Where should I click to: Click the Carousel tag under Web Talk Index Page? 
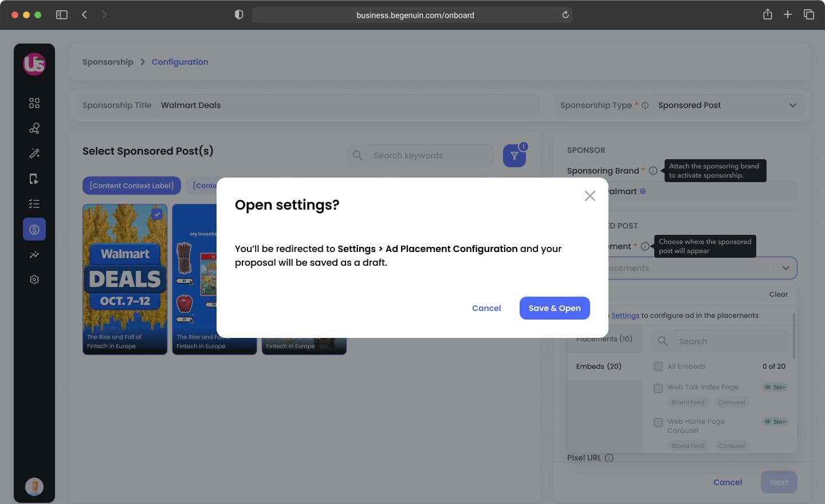pos(732,402)
